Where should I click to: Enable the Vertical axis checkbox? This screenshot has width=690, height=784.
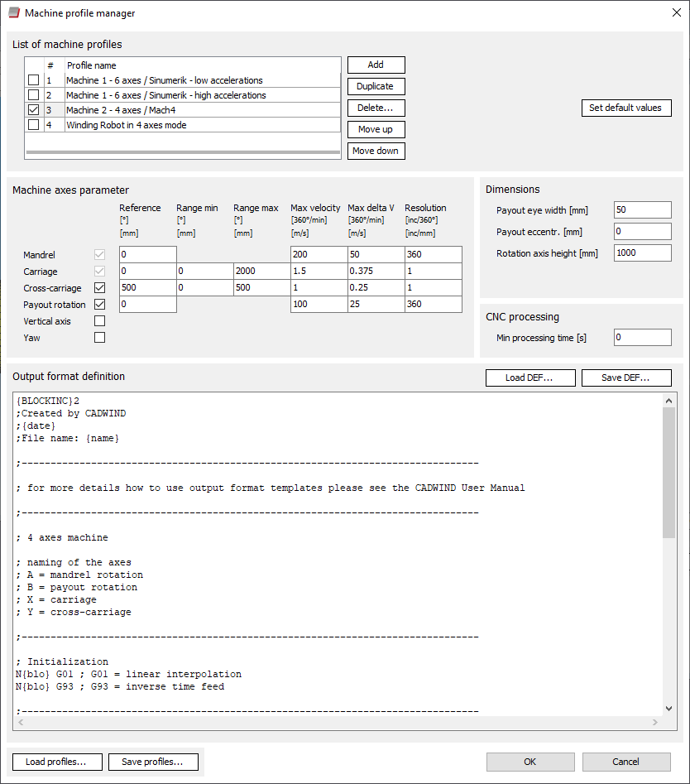point(100,321)
